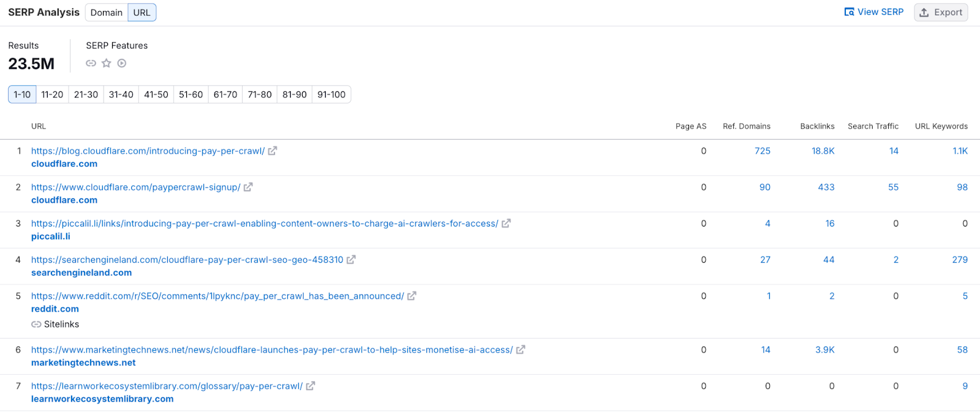This screenshot has width=980, height=412.
Task: Click URL Keywords value 58
Action: coord(962,350)
